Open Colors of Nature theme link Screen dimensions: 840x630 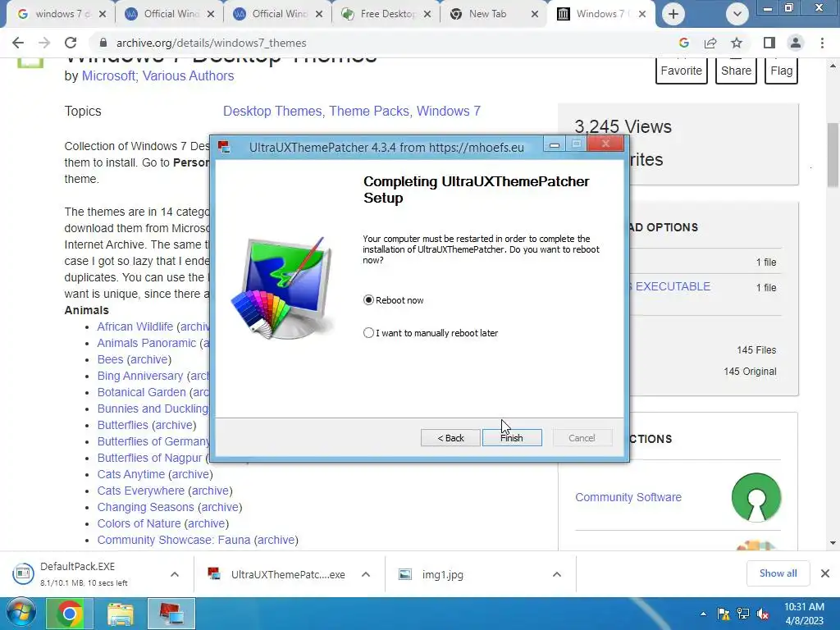click(139, 523)
